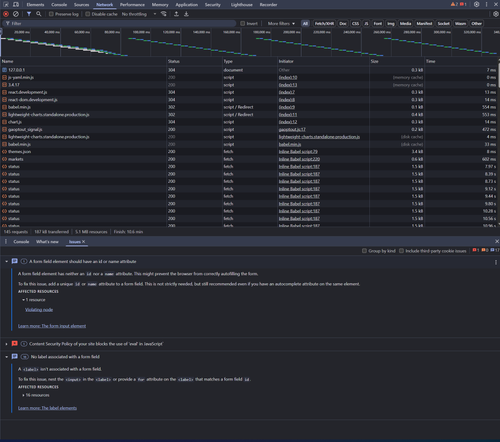The height and width of the screenshot is (442, 500).
Task: Switch drawer to What's new tab
Action: [47, 241]
